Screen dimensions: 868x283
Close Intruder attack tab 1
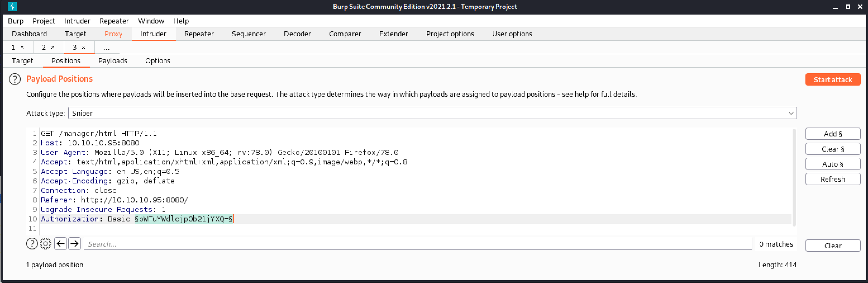[x=22, y=47]
